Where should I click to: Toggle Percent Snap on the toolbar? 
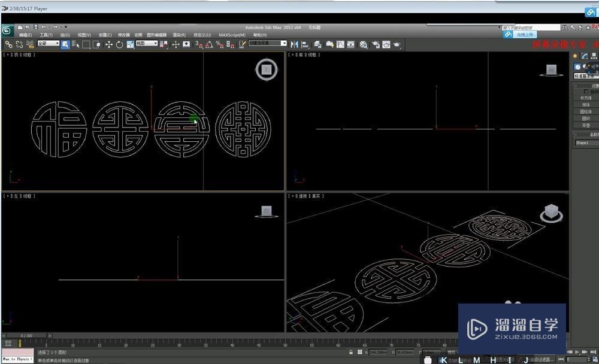click(x=220, y=44)
